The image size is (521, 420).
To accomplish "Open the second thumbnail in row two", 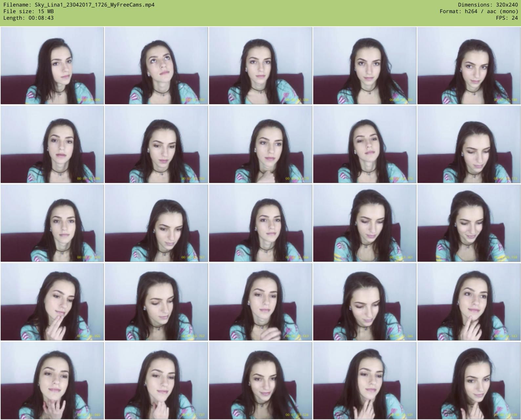I will [x=156, y=144].
